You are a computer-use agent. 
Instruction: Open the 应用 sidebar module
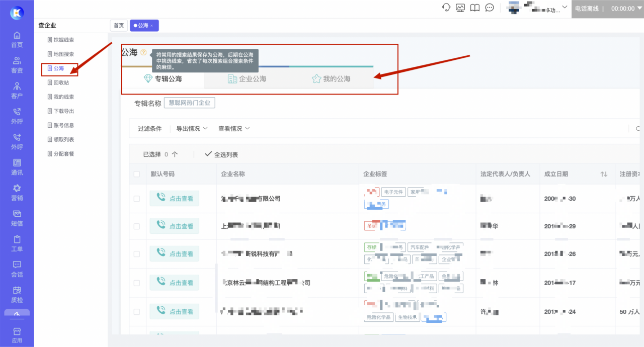coord(17,335)
